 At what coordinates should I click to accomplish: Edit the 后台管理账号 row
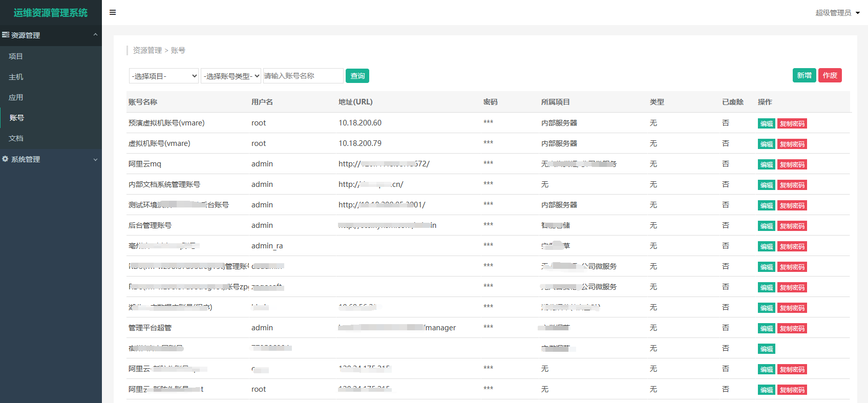(x=766, y=226)
